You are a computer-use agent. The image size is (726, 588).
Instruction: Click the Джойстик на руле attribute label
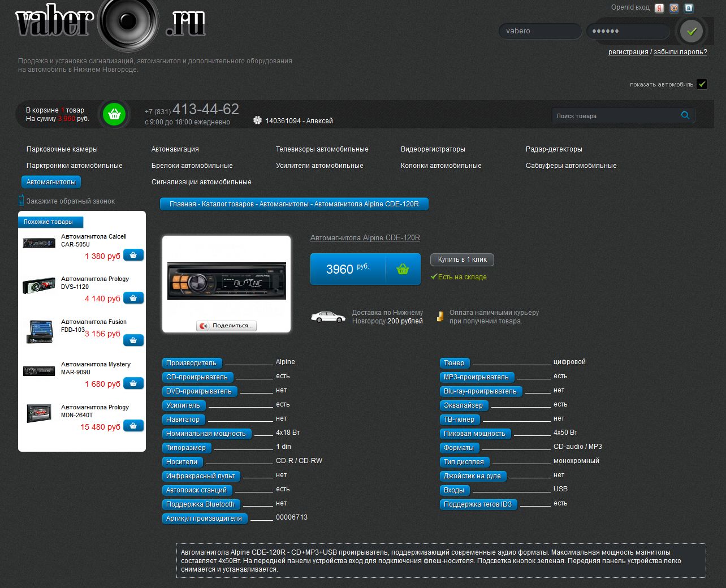coord(473,476)
